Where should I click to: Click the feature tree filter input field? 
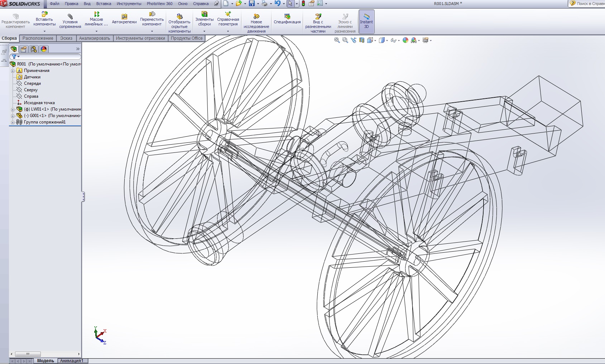click(49, 57)
